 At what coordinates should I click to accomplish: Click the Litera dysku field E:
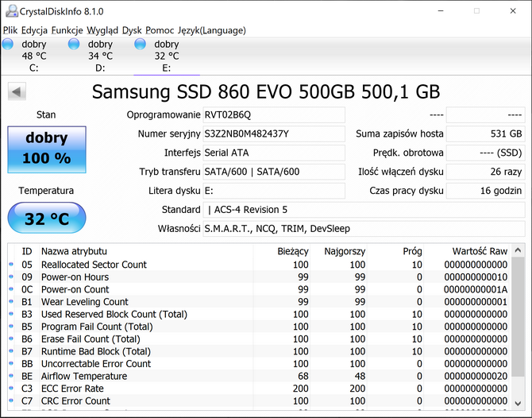274,191
